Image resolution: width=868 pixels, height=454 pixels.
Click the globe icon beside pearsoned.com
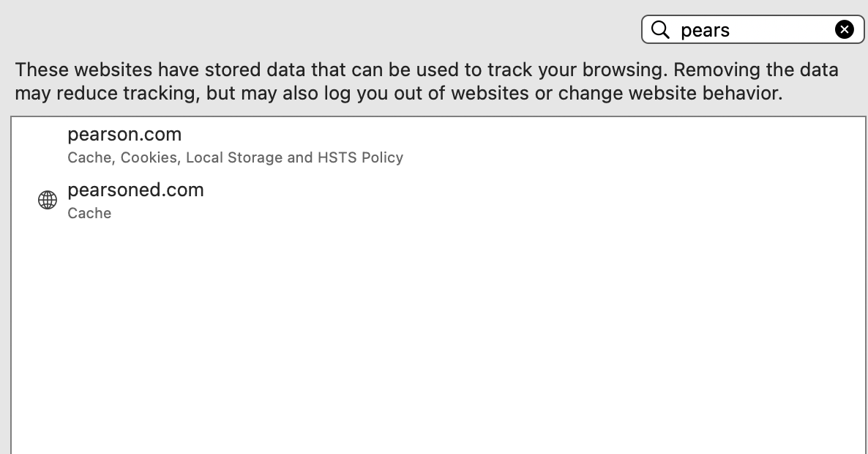[x=48, y=200]
